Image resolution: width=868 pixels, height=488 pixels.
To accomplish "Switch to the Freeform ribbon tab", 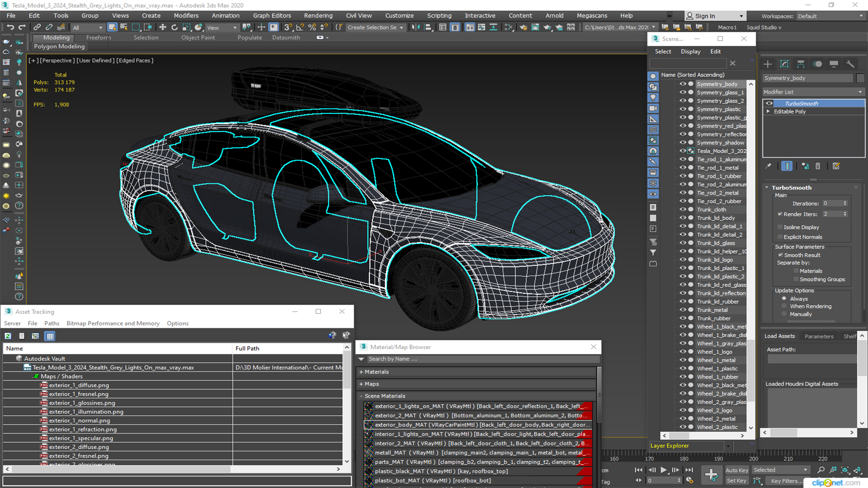I will coord(98,38).
